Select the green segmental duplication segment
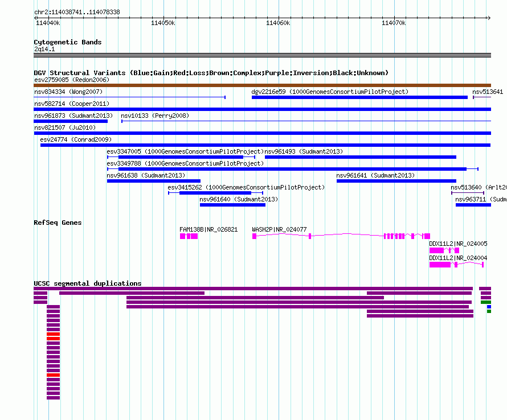 486,302
